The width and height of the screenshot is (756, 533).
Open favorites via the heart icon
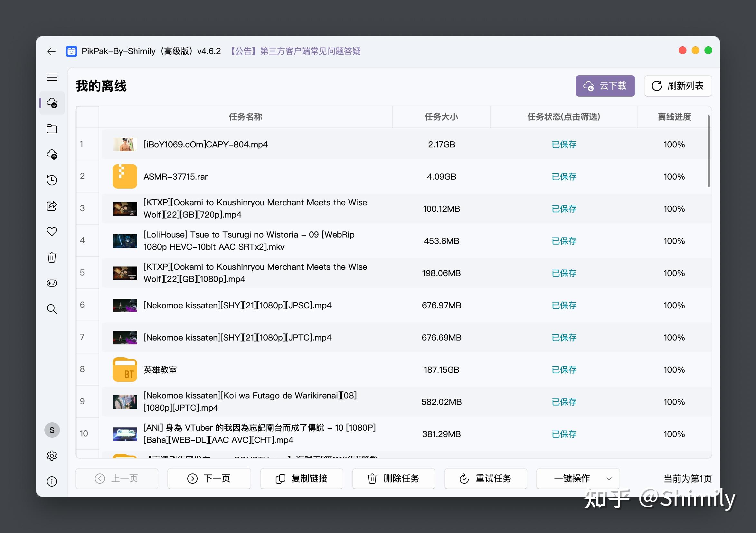pos(52,231)
